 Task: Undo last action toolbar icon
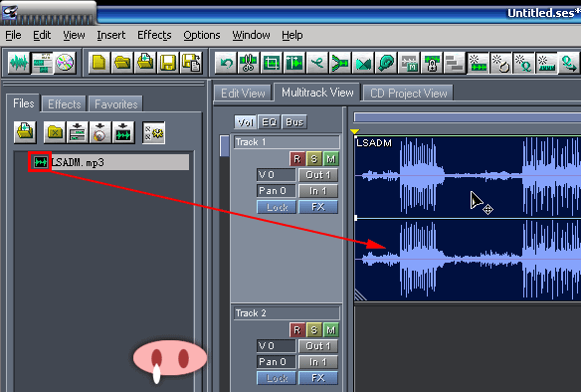[226, 63]
